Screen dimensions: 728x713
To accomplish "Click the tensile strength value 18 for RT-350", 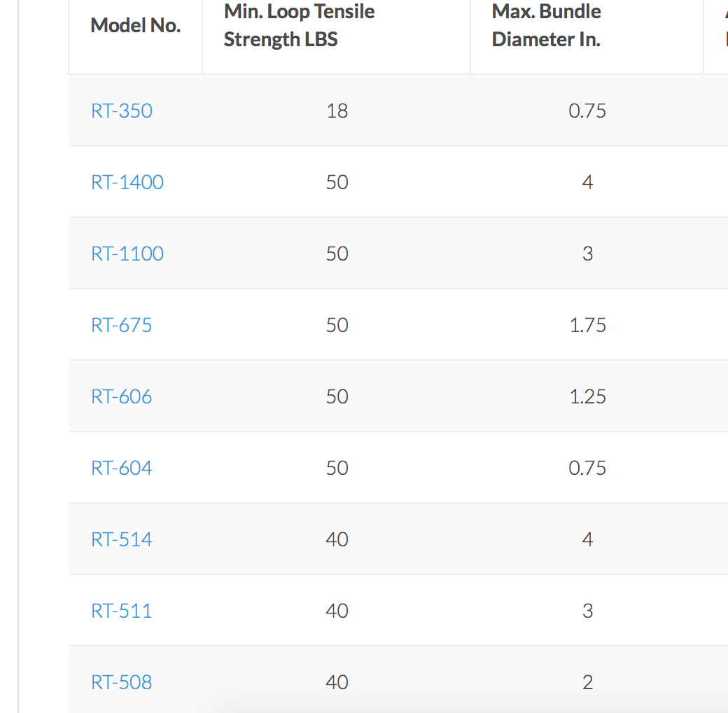I will point(337,111).
